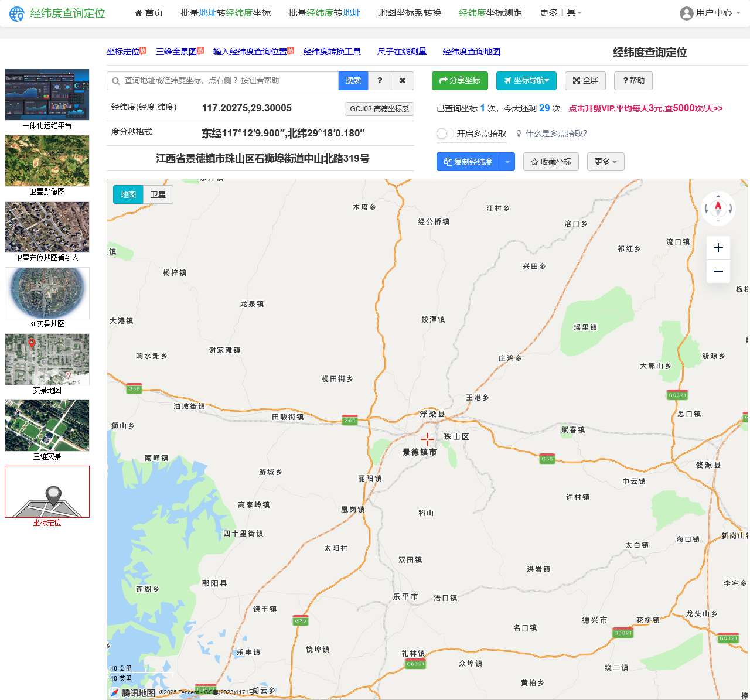
Task: Clear the search with the X button
Action: point(403,81)
